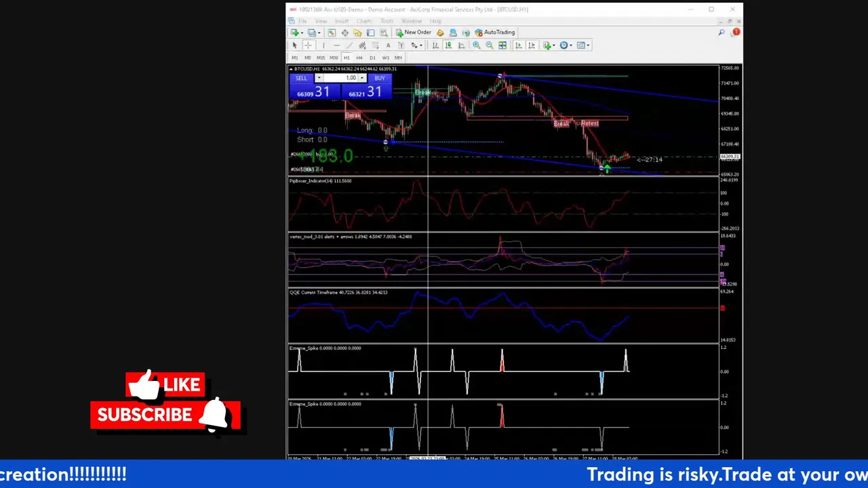Open the Window menu

tap(411, 21)
